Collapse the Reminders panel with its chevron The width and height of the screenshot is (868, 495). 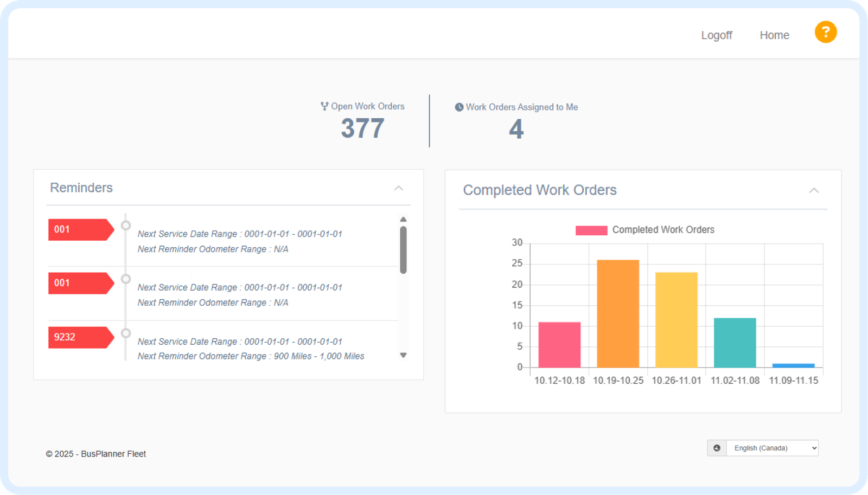point(399,188)
